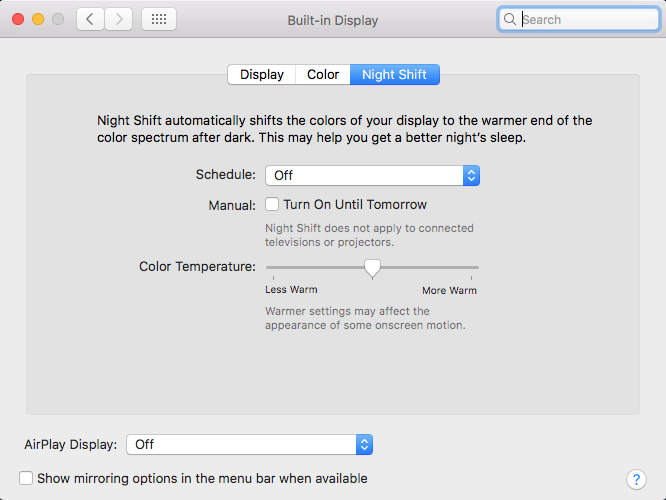Screen dimensions: 666x500
Task: Click the red close window button
Action: 18,19
